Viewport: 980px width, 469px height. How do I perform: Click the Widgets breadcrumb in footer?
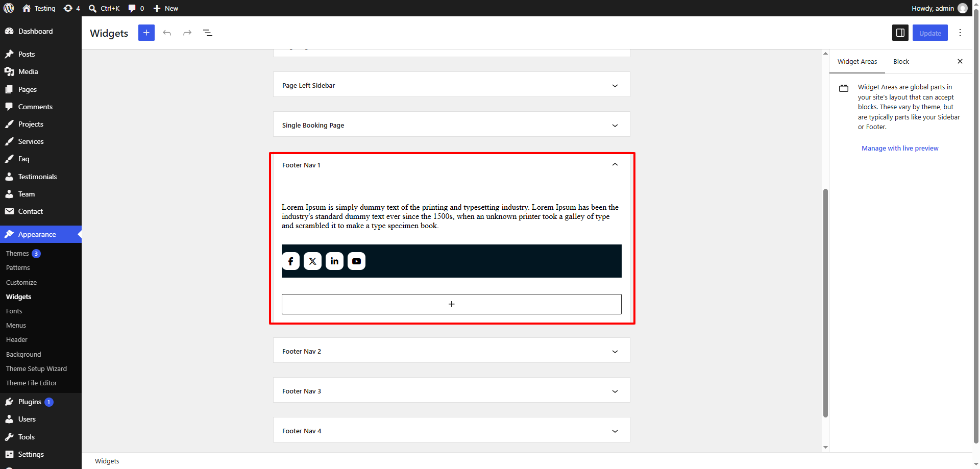coord(107,461)
